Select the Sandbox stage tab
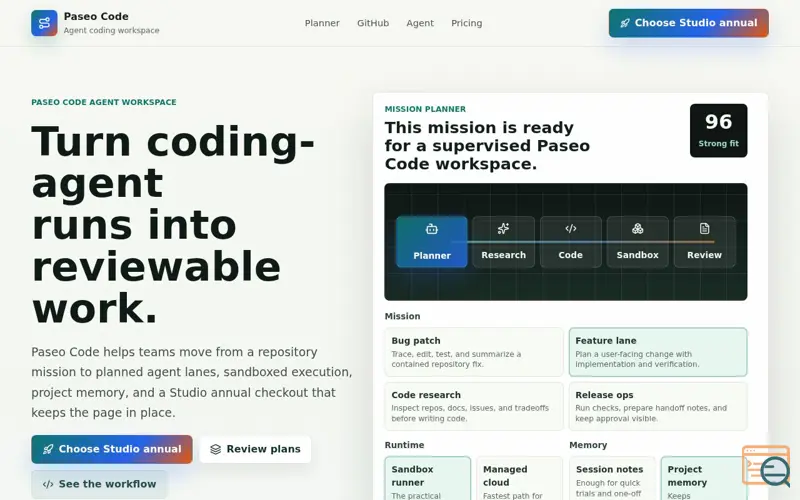Viewport: 800px width, 500px height. 638,242
